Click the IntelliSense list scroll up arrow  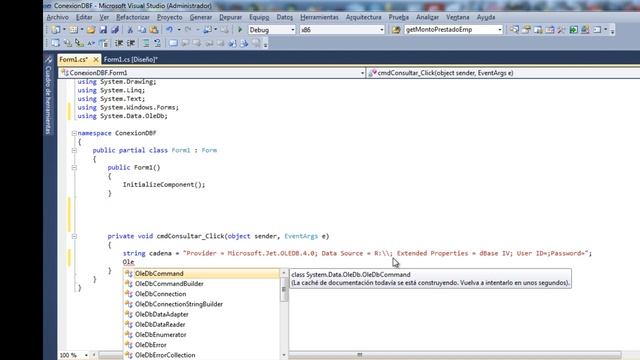tap(284, 273)
